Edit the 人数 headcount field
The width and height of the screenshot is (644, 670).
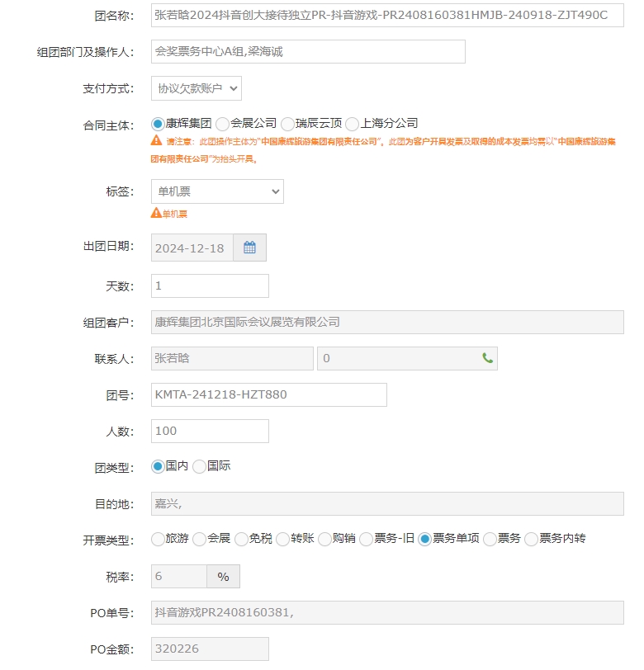[x=210, y=431]
